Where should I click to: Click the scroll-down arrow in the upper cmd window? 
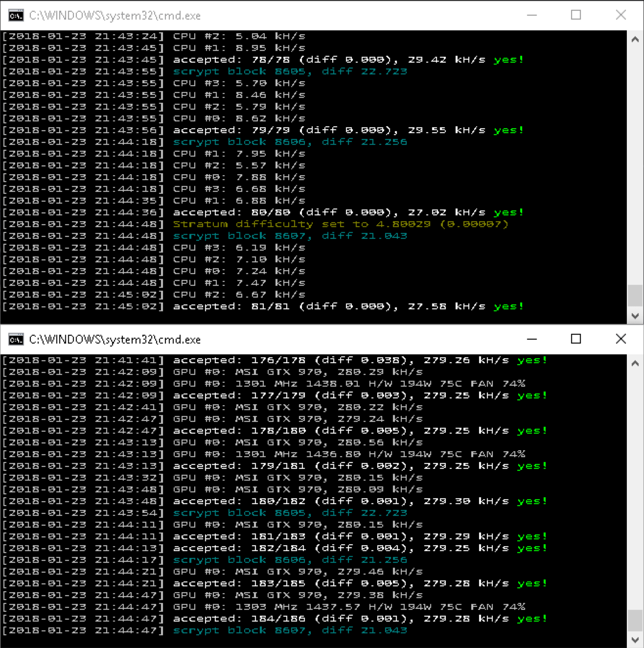(x=635, y=316)
